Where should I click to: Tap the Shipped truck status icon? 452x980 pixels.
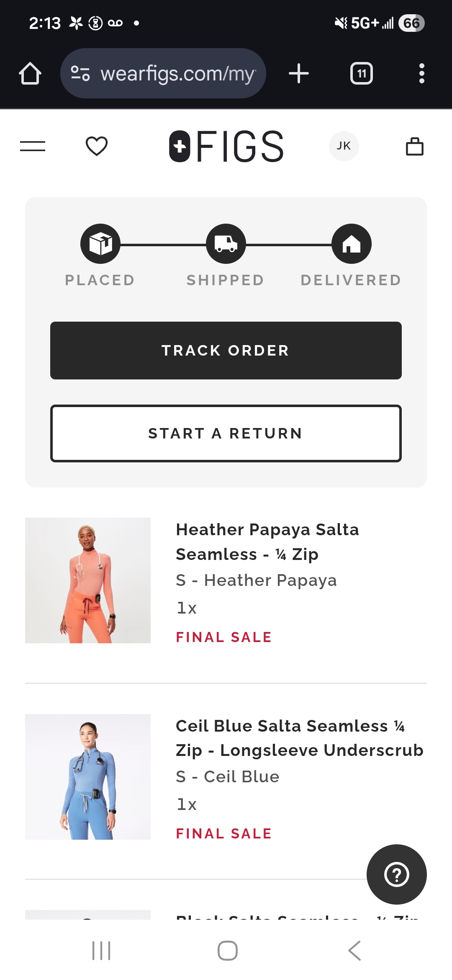point(226,244)
